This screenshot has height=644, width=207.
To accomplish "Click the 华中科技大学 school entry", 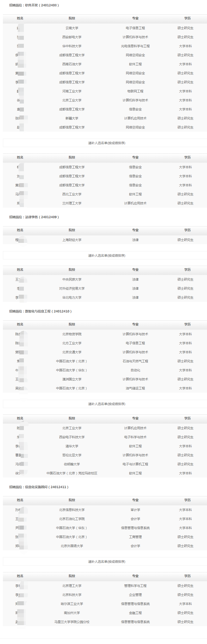I will (x=72, y=46).
